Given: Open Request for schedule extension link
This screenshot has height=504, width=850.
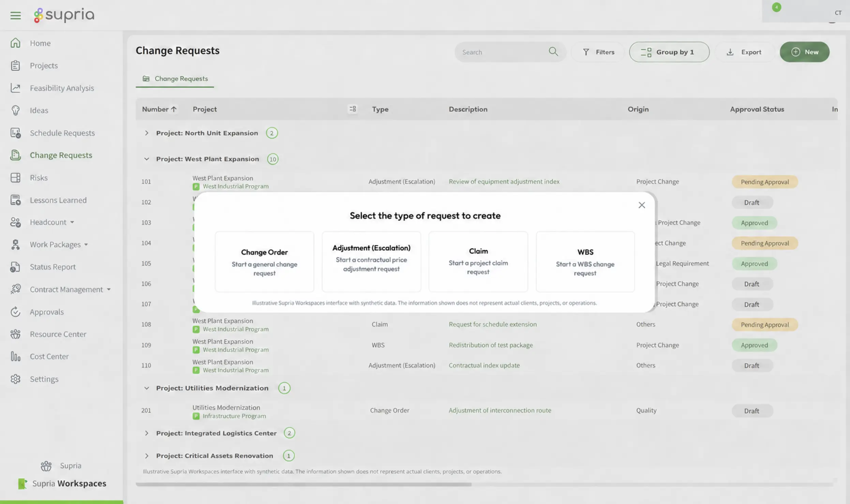Looking at the screenshot, I should 492,324.
